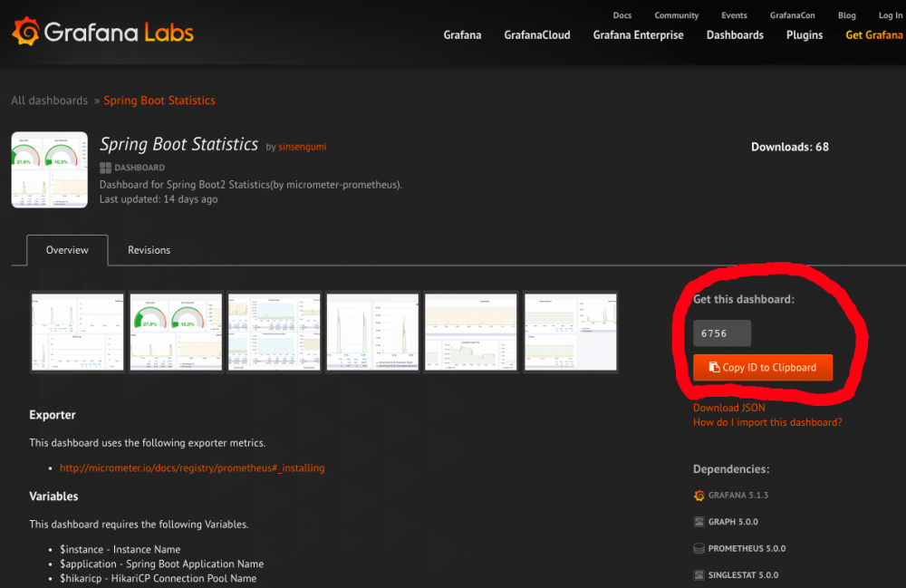Open the dashboard preview image beside the title
The image size is (906, 588).
(49, 169)
